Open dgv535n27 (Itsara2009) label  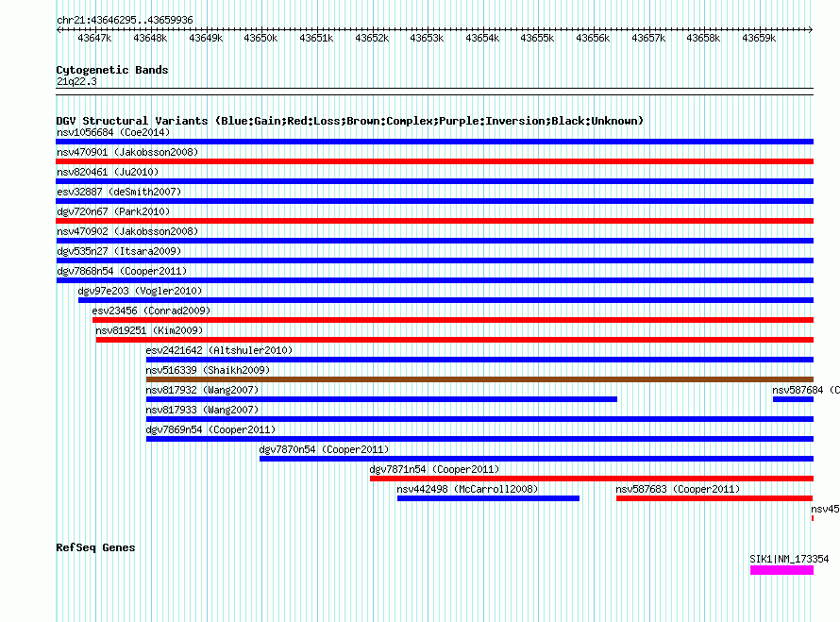[x=119, y=251]
